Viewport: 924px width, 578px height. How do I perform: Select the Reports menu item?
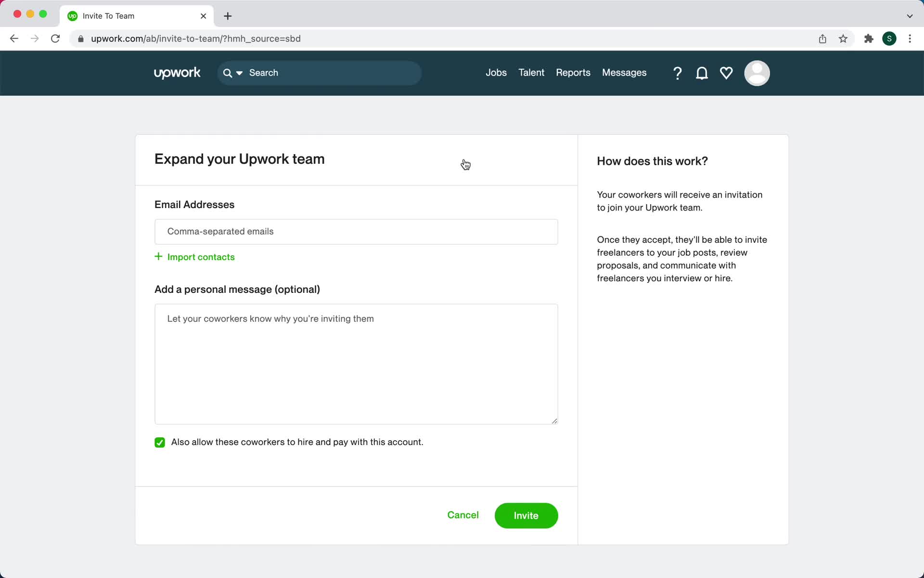tap(573, 73)
